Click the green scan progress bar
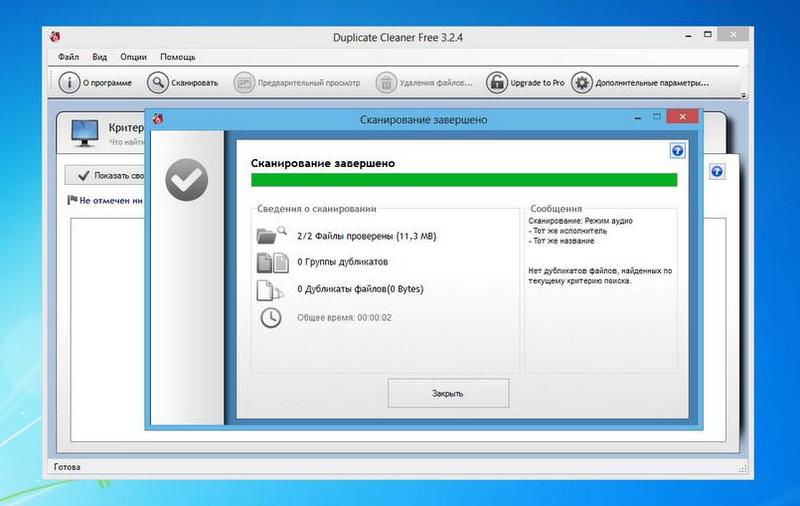The height and width of the screenshot is (506, 800). click(464, 180)
